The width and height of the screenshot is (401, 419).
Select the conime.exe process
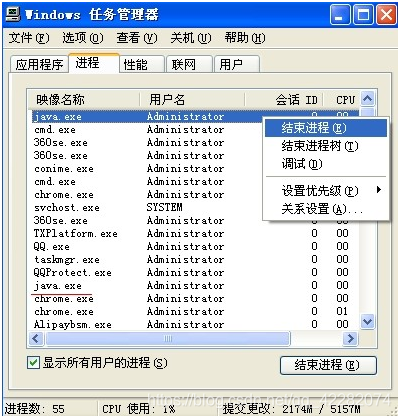point(64,169)
